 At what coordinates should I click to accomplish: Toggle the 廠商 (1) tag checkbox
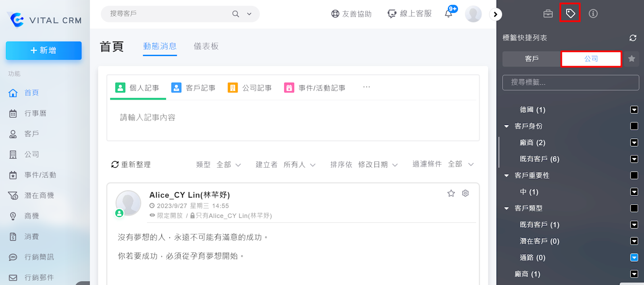coord(634,274)
